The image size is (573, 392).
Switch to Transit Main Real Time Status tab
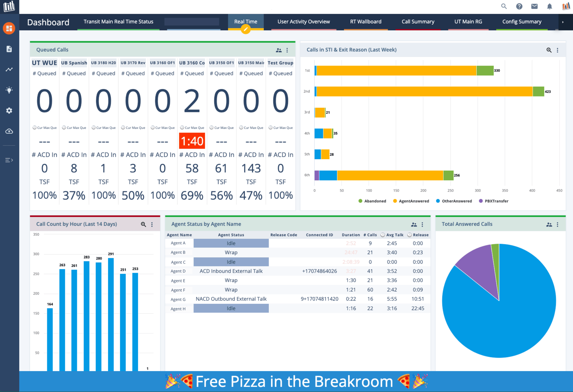(118, 22)
